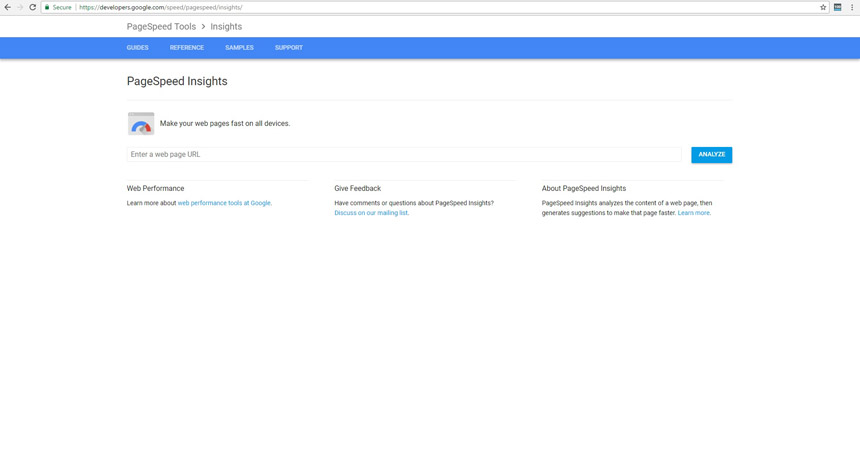This screenshot has width=860, height=470.
Task: Open the Insights breadcrumb link
Action: coord(226,26)
